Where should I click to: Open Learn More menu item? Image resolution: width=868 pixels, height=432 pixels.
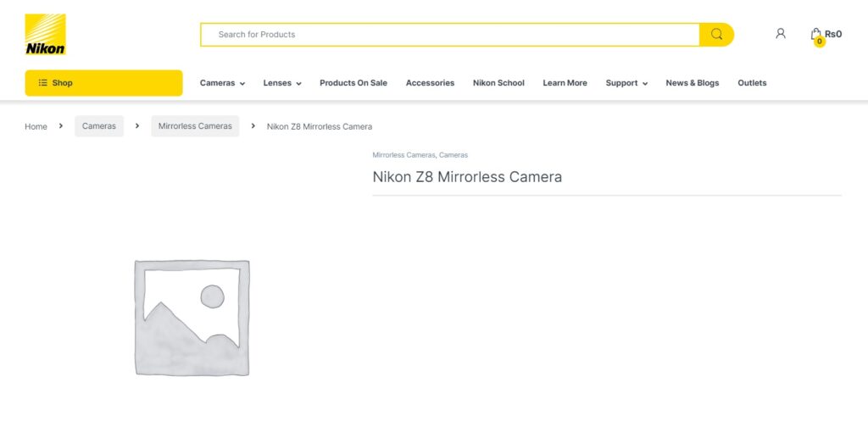(565, 83)
